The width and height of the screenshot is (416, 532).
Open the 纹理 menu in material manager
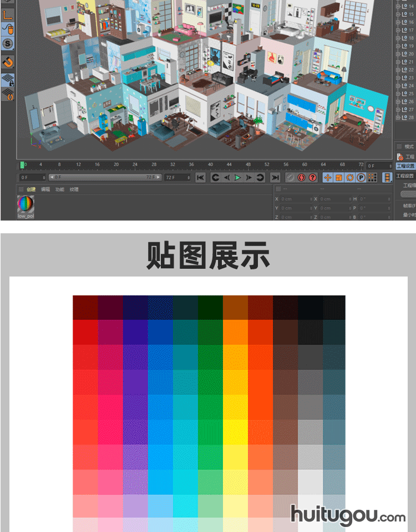[74, 190]
